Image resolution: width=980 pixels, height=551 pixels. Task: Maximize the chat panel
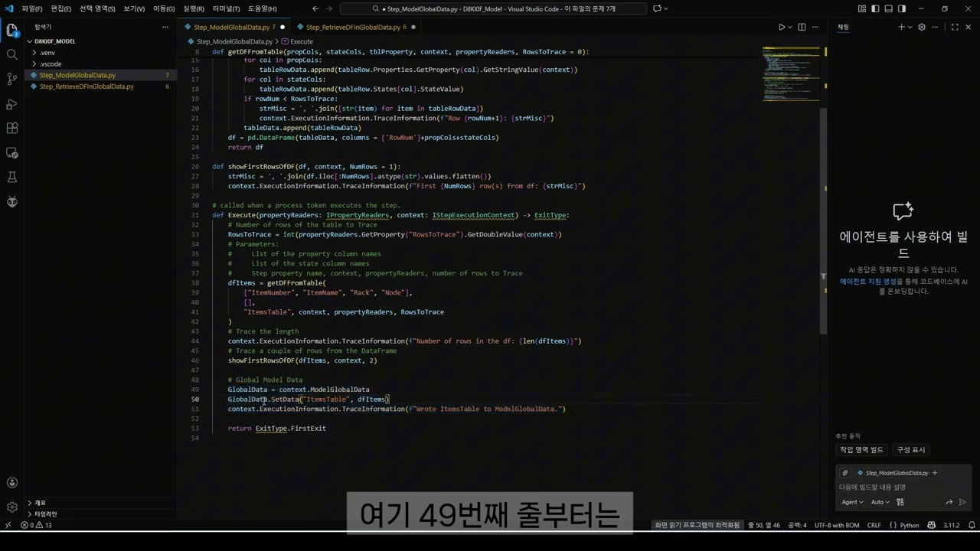(x=955, y=27)
